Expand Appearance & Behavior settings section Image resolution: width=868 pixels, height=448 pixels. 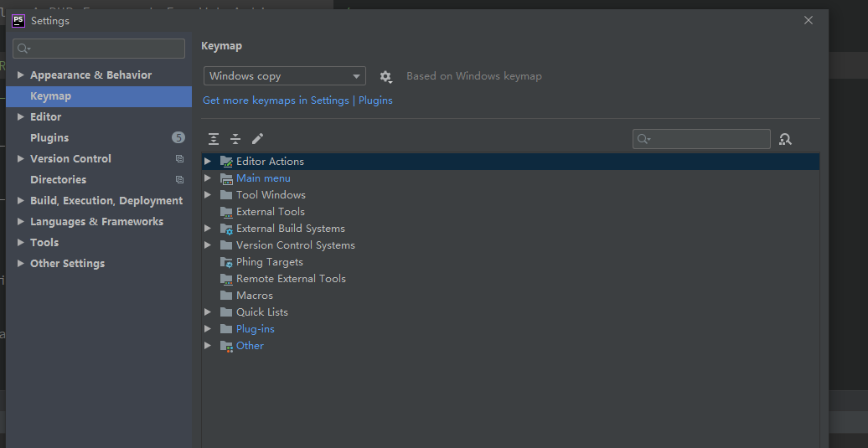tap(21, 75)
